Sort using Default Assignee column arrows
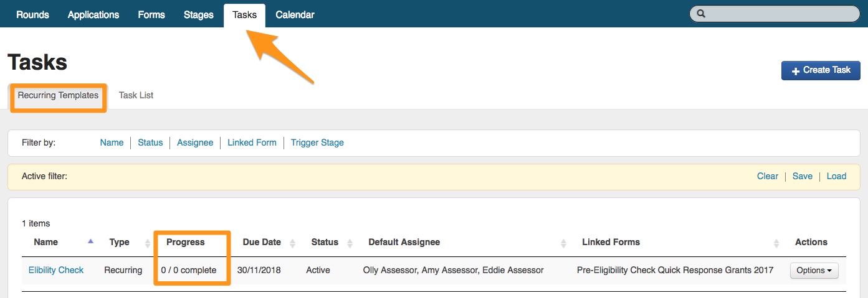 (x=563, y=243)
